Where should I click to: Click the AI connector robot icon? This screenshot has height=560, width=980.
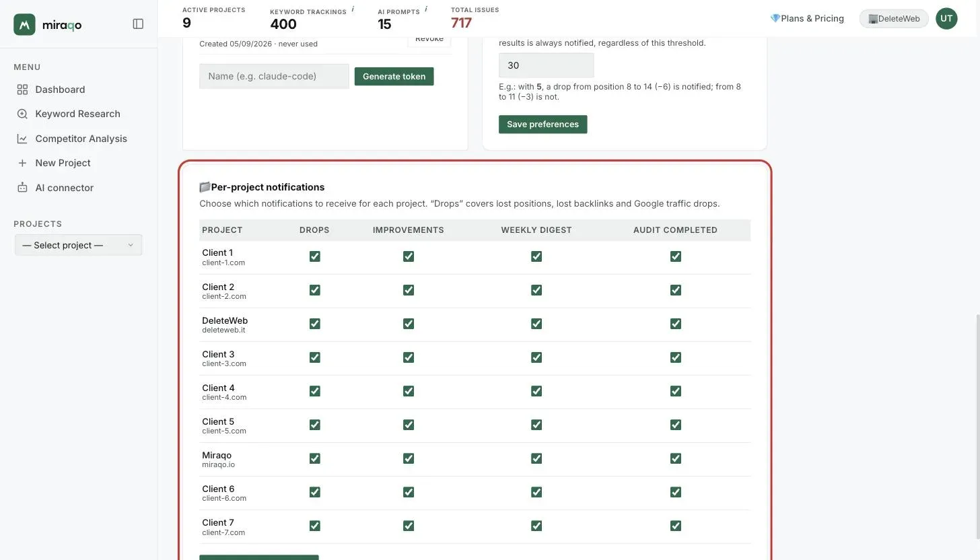[x=22, y=188]
